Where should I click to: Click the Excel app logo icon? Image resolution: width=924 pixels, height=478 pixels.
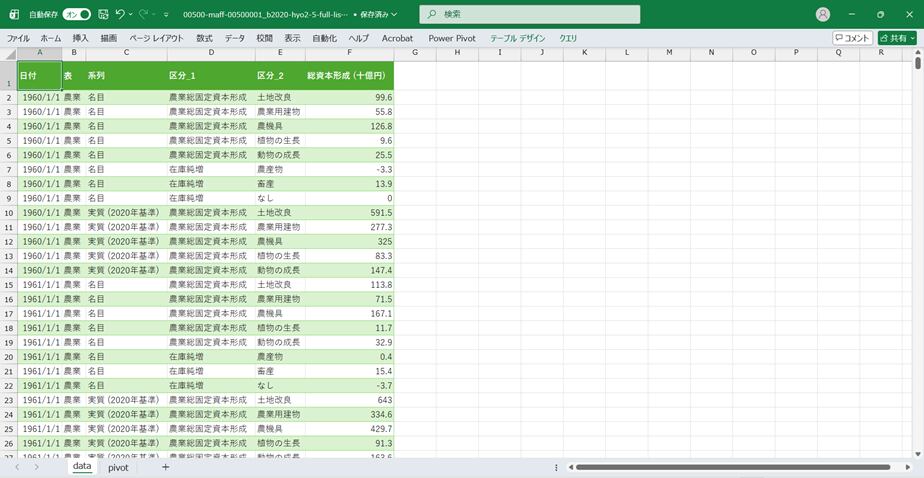(x=14, y=15)
